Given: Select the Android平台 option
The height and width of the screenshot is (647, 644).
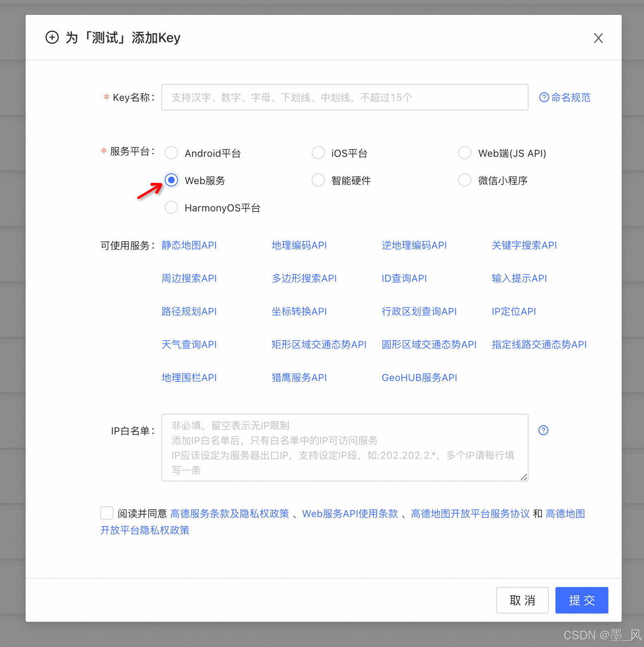Looking at the screenshot, I should (x=171, y=153).
